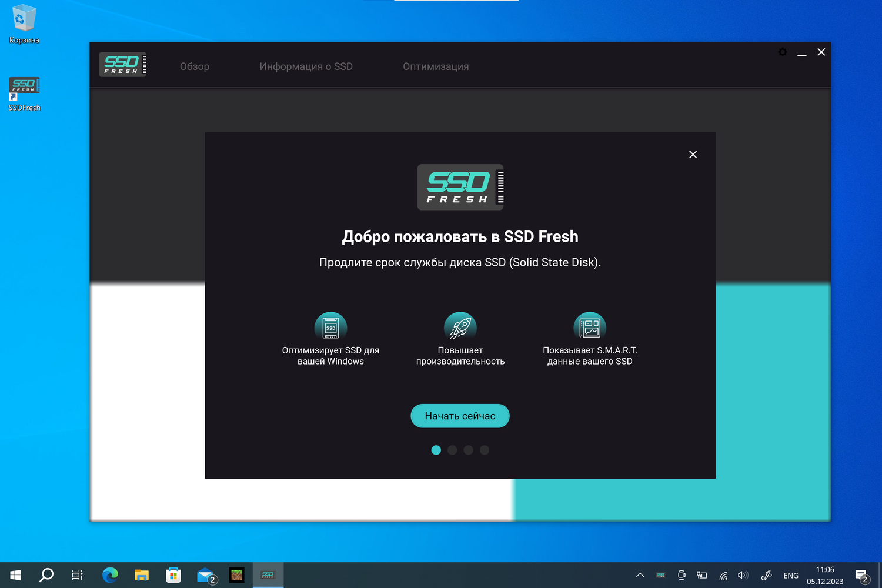Click the label "Показывает S.M.A.R.T. данные вашего SSD"
The height and width of the screenshot is (588, 882).
pos(590,356)
